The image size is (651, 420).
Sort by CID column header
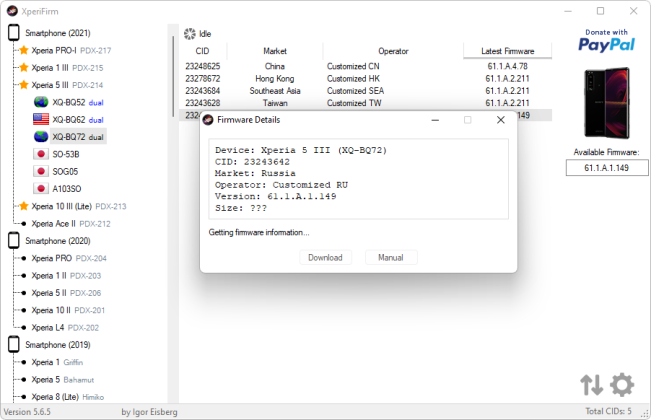click(x=203, y=51)
